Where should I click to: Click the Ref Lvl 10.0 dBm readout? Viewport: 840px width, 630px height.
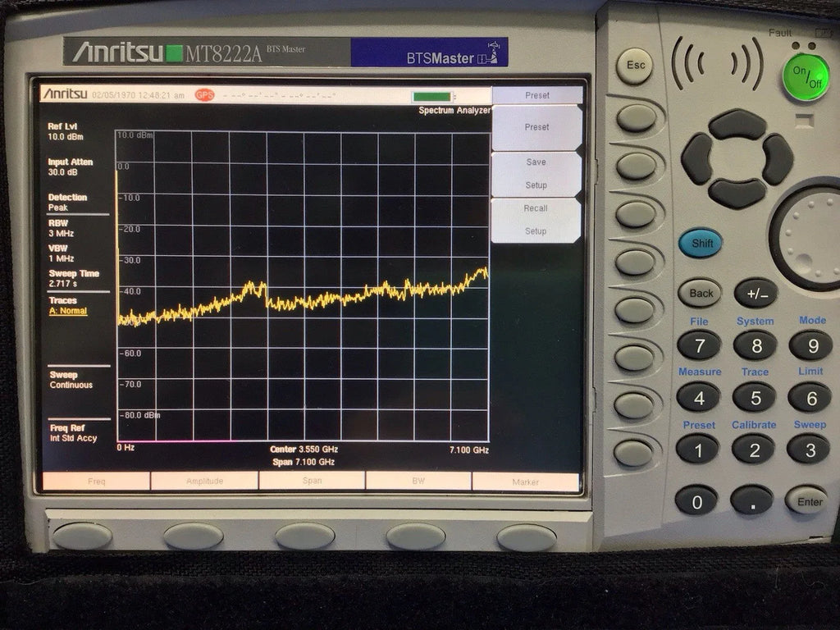point(66,131)
